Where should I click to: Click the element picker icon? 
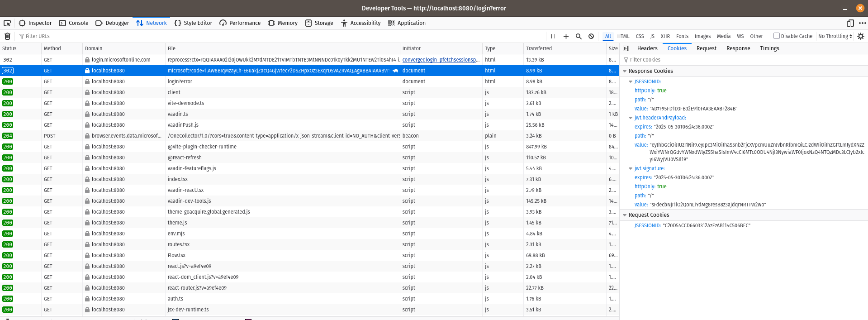click(7, 23)
